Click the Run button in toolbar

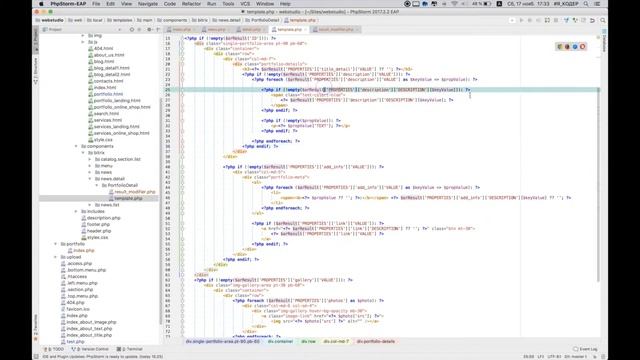(521, 20)
